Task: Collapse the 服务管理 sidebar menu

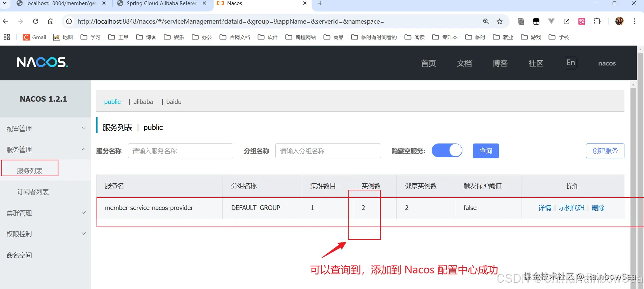Action: click(x=46, y=149)
